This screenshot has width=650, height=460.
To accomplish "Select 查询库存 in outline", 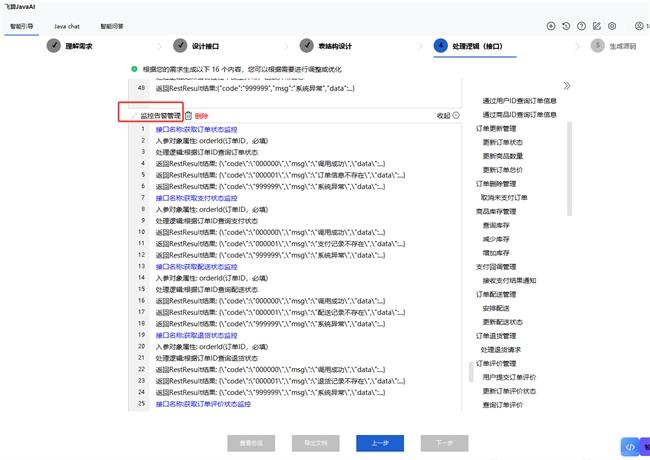I will click(496, 225).
